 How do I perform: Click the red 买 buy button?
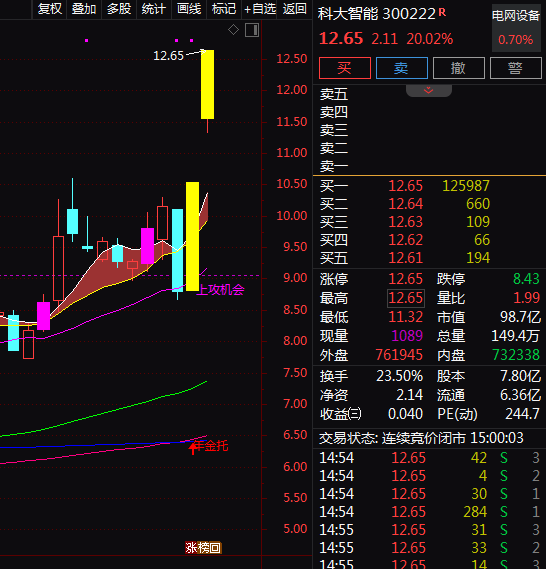coord(345,68)
